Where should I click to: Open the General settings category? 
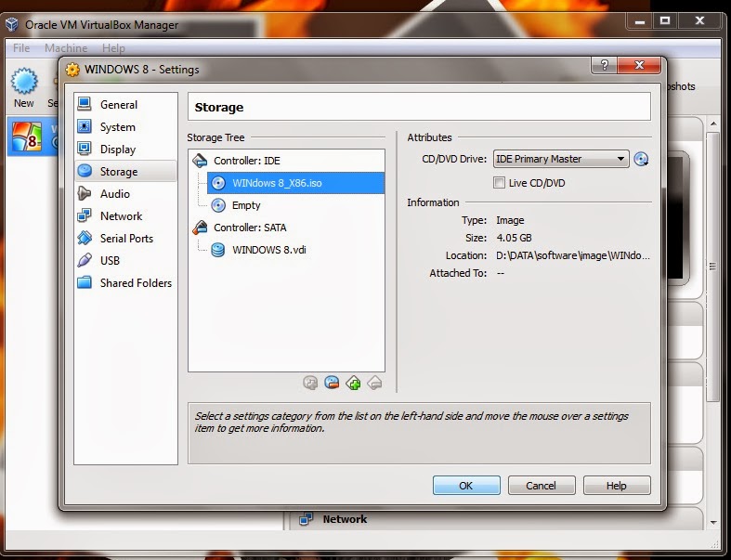(x=126, y=104)
